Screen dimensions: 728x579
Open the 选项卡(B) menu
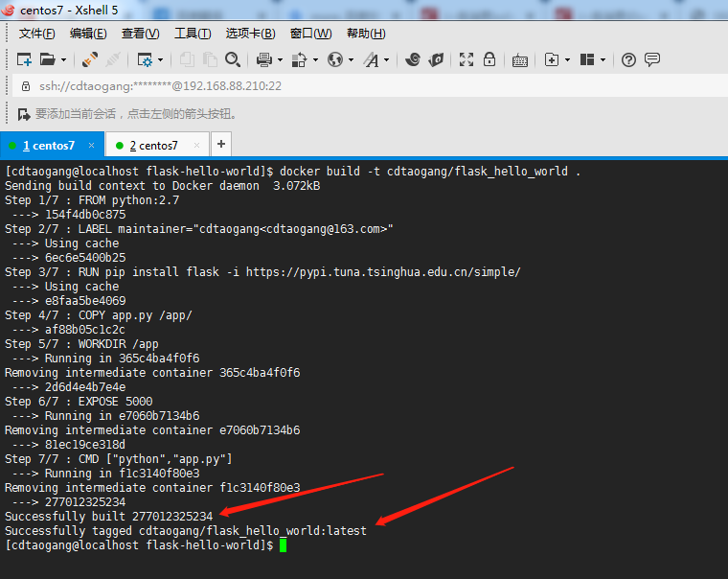[251, 34]
